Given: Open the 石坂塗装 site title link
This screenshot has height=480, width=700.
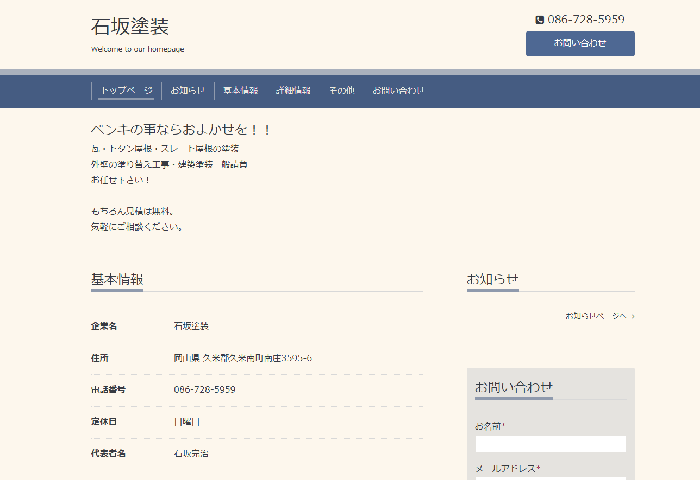Looking at the screenshot, I should [x=129, y=27].
